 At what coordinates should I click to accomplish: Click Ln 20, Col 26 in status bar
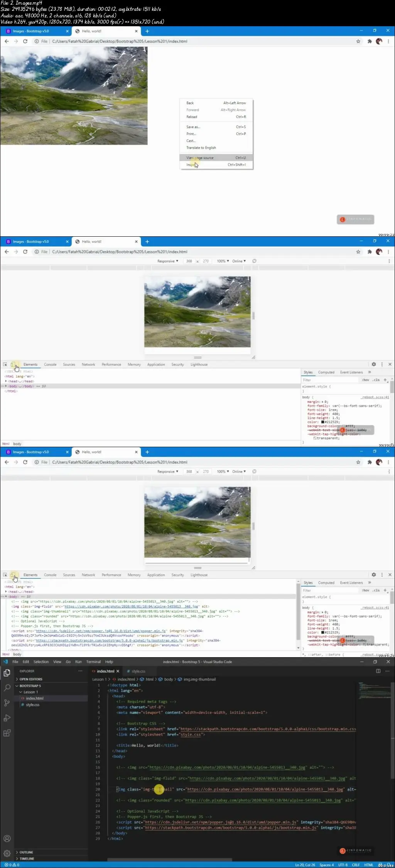[x=305, y=865]
